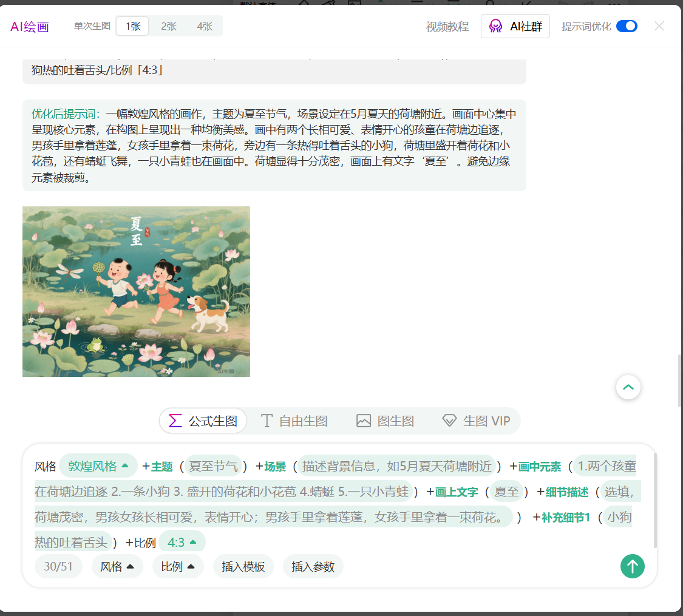Expand the 比例 menu below the prompt
The image size is (683, 616).
click(x=178, y=567)
